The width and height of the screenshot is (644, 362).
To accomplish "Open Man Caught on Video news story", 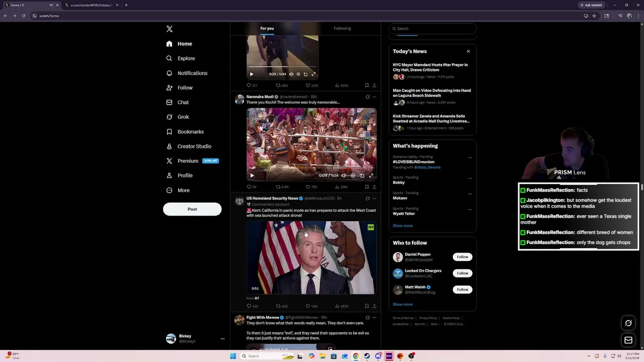I will coord(432,96).
